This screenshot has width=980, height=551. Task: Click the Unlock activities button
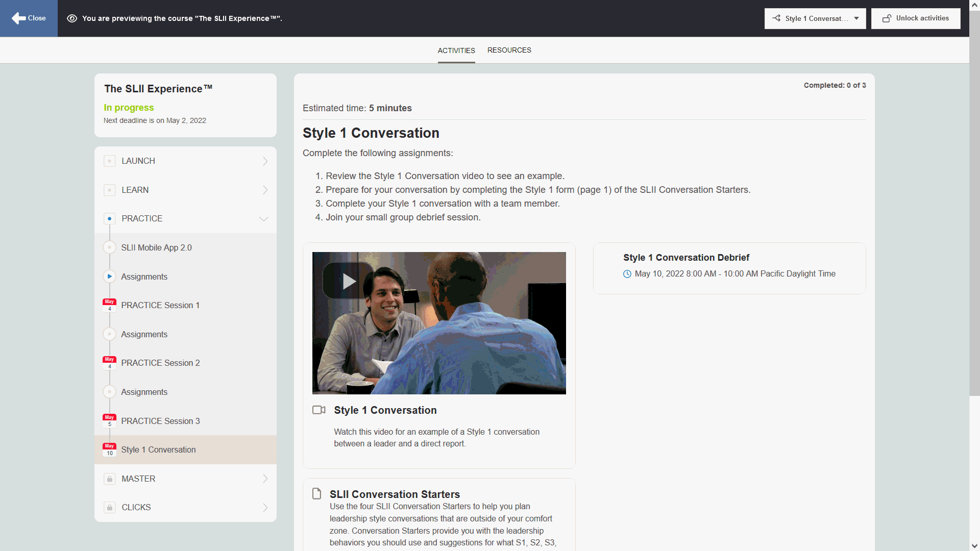pos(916,18)
